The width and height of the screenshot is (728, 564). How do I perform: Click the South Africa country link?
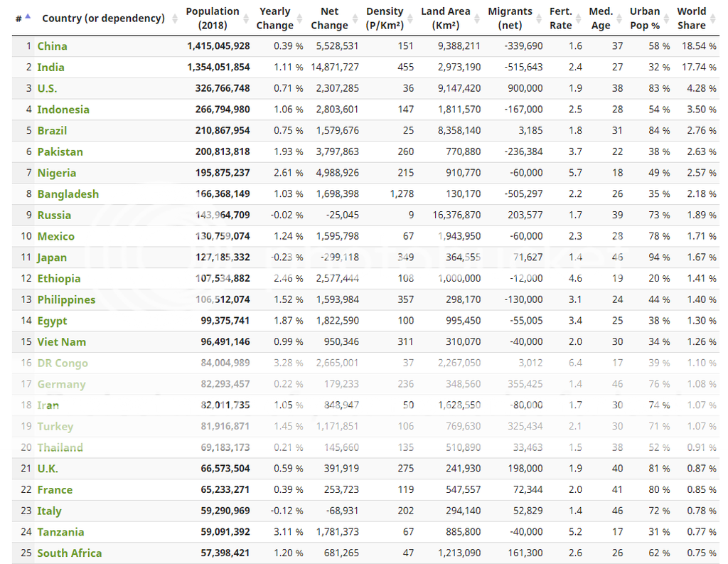[x=69, y=553]
